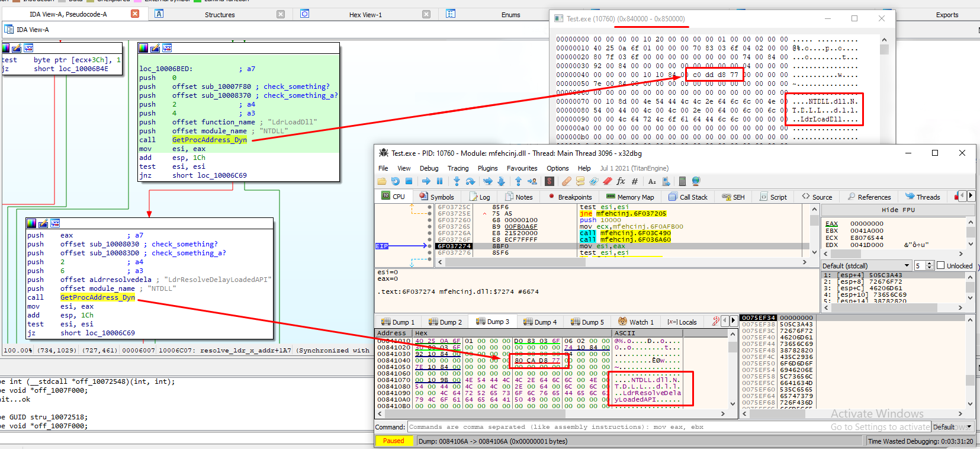Click the Hide FPU button
This screenshot has height=449, width=980.
(x=898, y=210)
